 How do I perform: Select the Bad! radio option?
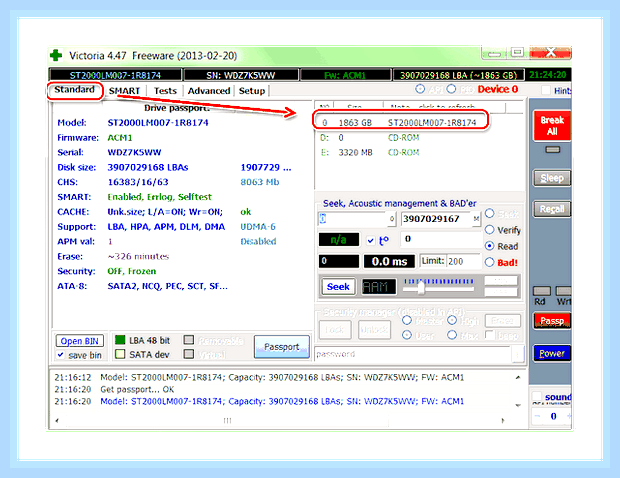click(490, 262)
